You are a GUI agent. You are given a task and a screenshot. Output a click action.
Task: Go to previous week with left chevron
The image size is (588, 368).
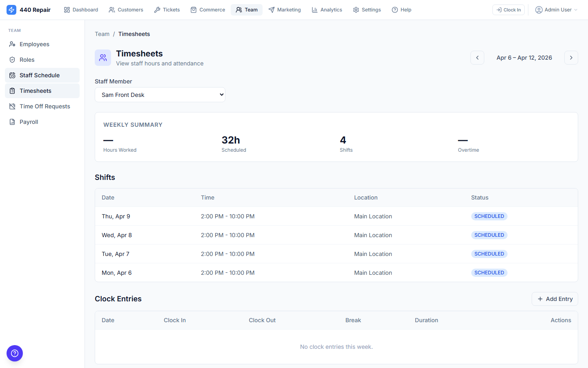point(477,58)
